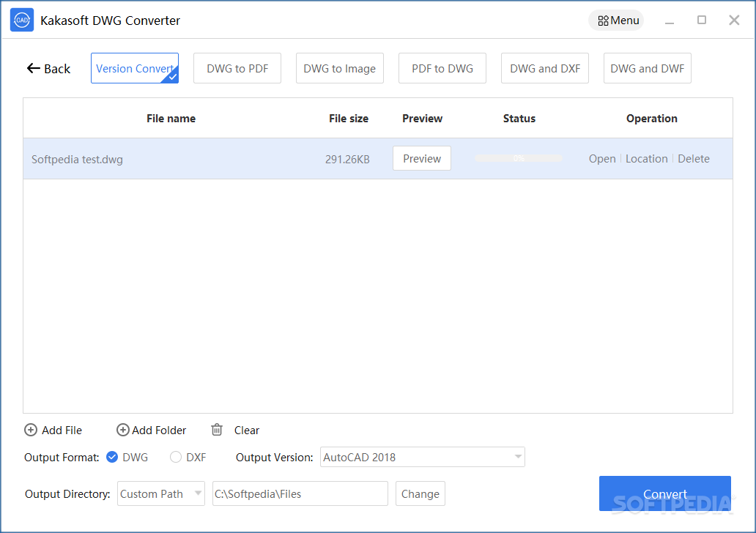The width and height of the screenshot is (756, 533).
Task: Open the Custom Path output directory dropdown
Action: coord(161,493)
